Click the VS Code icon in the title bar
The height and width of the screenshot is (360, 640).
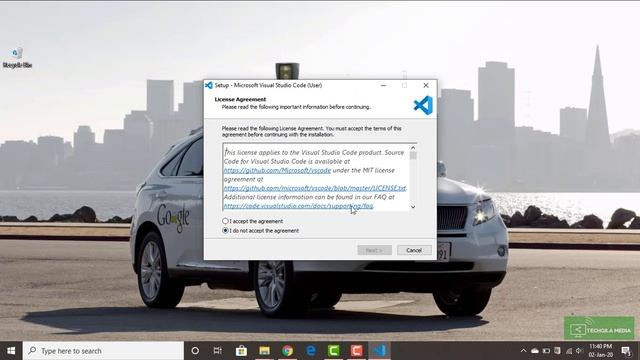coord(209,85)
